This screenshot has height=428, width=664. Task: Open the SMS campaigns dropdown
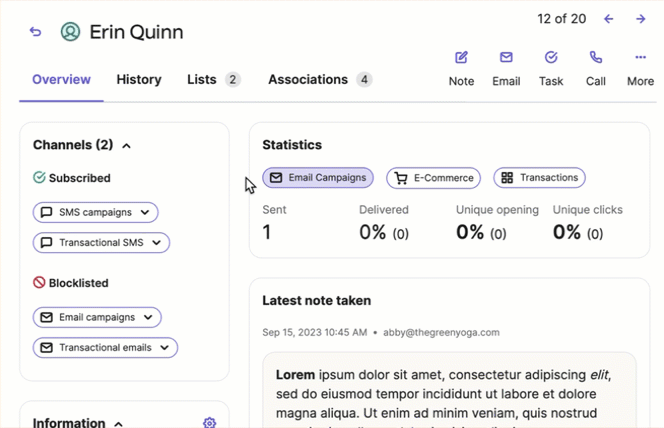click(x=96, y=212)
